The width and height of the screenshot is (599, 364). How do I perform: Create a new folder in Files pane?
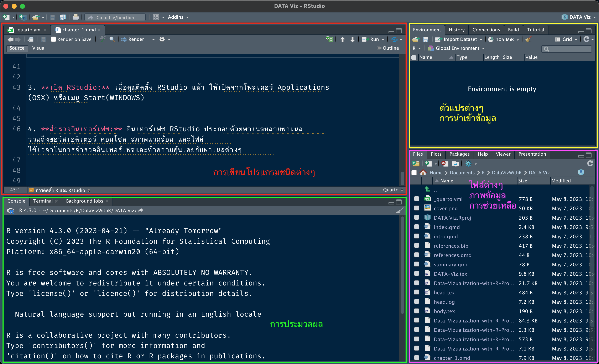pos(416,164)
